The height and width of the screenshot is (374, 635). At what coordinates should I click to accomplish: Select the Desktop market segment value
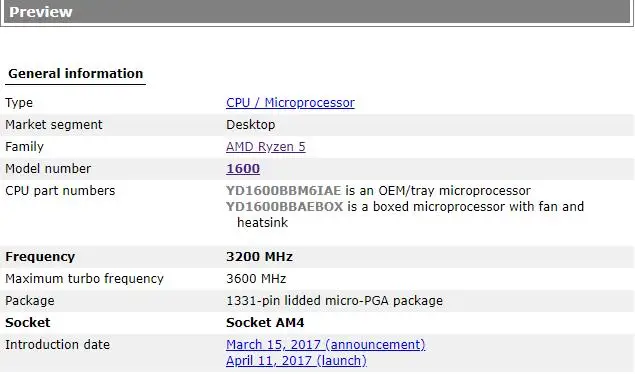tap(250, 125)
